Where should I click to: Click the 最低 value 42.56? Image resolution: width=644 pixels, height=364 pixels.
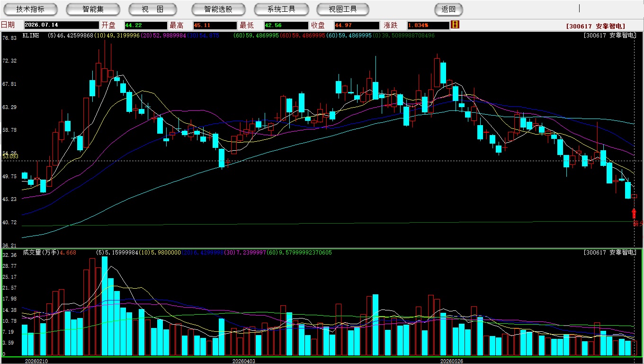[286, 25]
